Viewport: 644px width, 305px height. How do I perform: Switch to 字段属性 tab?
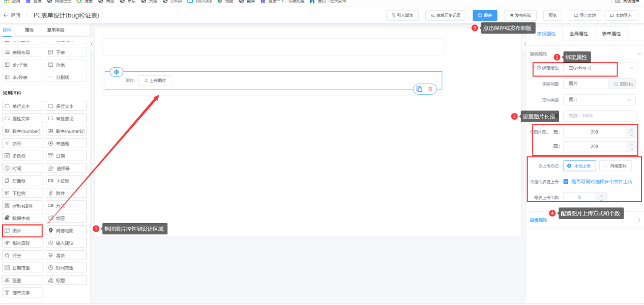(x=546, y=34)
